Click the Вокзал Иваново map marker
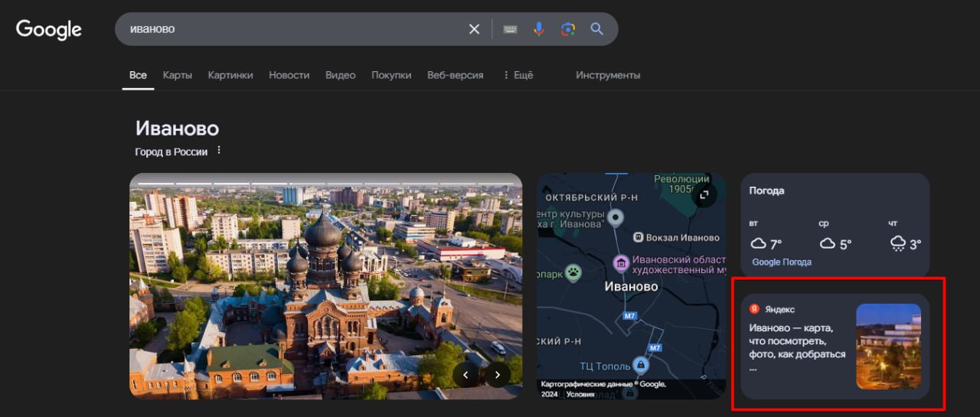This screenshot has height=417, width=980. 637,237
